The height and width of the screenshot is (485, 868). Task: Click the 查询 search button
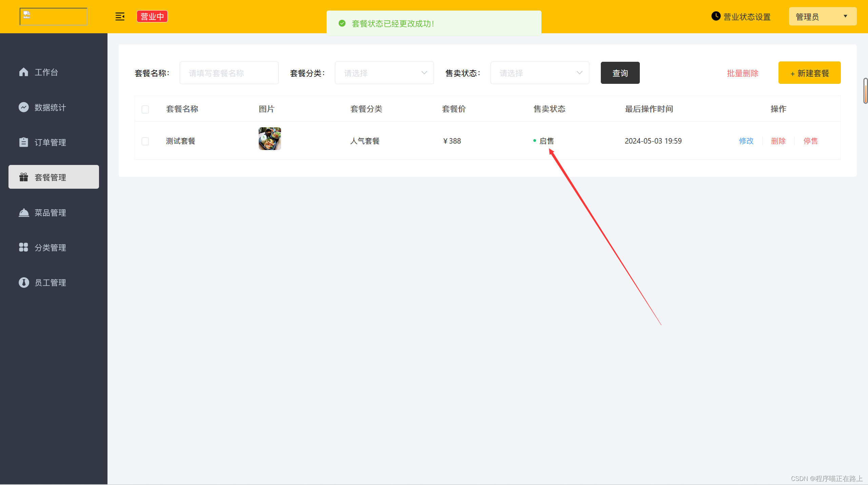point(620,73)
